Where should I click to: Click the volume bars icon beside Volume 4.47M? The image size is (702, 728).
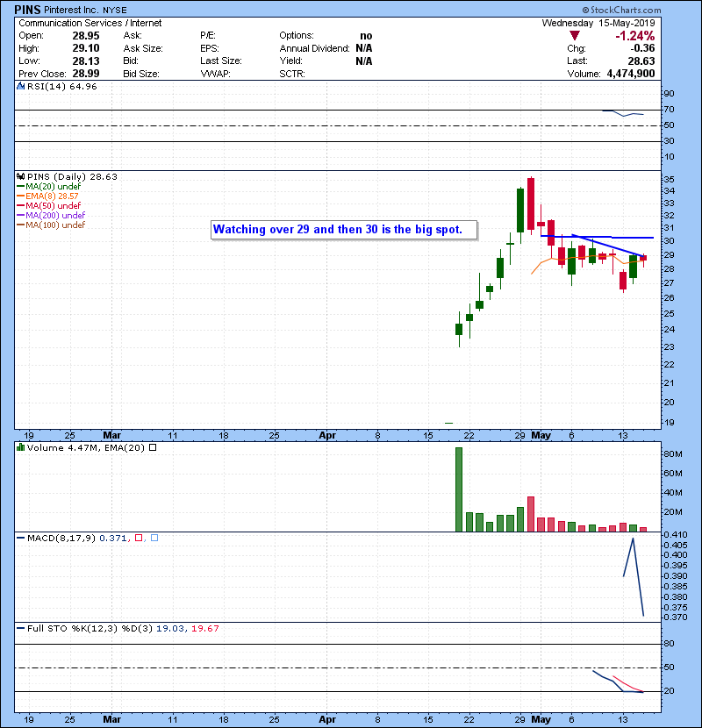click(x=20, y=447)
